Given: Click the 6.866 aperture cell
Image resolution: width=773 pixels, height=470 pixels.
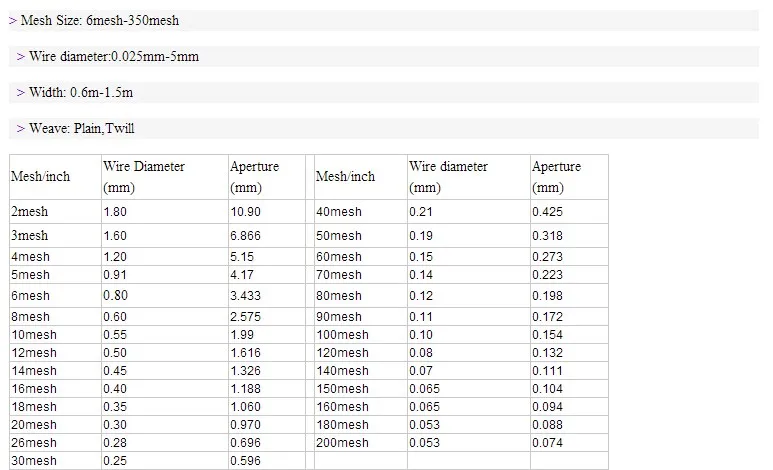Looking at the screenshot, I should pos(246,236).
